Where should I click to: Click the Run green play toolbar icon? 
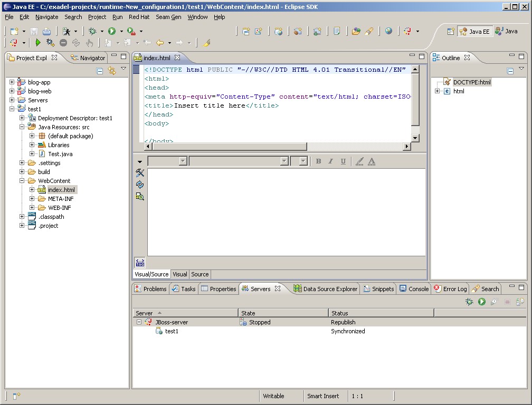tap(112, 32)
